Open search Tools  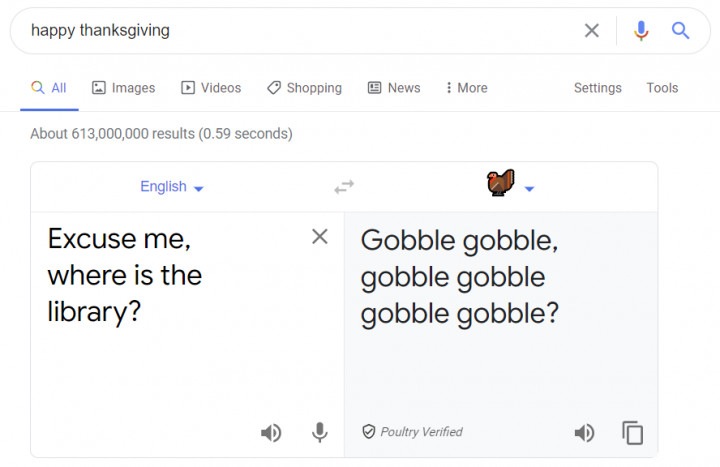pos(662,88)
